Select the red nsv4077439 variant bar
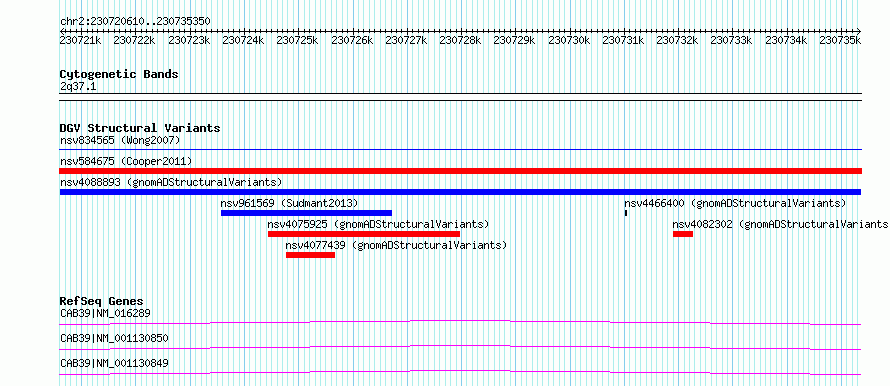This screenshot has width=890, height=386. [x=310, y=255]
